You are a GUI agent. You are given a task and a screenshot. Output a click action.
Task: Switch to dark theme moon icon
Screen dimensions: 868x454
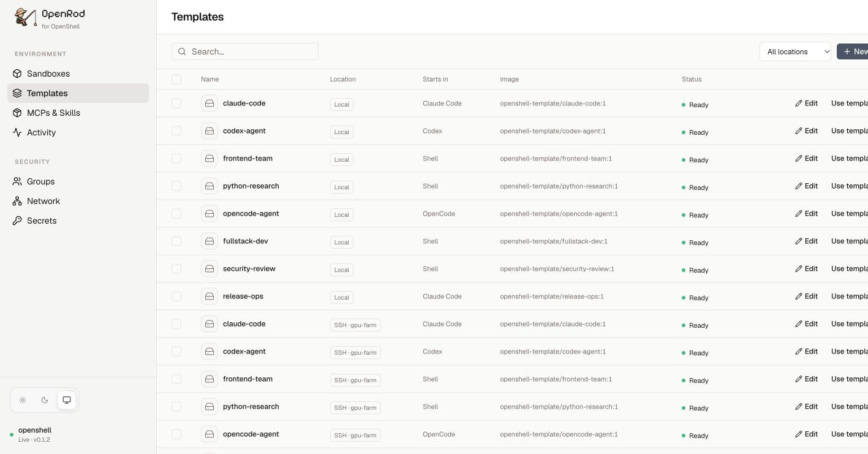pyautogui.click(x=45, y=400)
